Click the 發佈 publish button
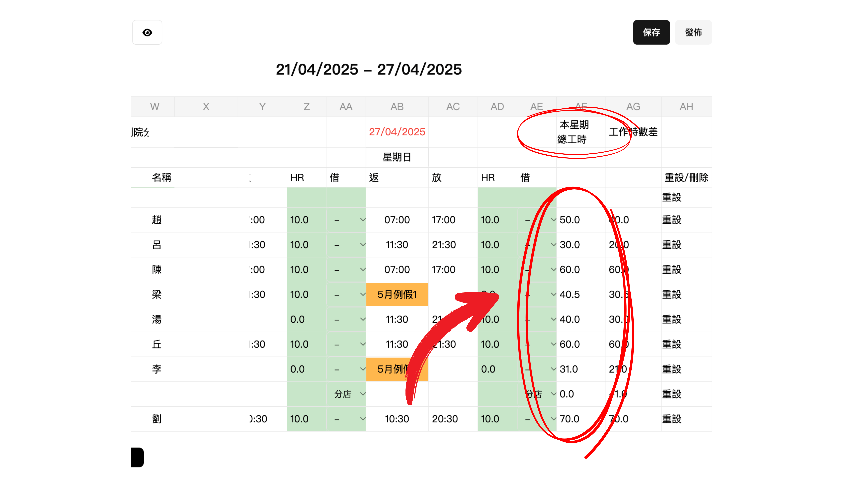 tap(693, 32)
